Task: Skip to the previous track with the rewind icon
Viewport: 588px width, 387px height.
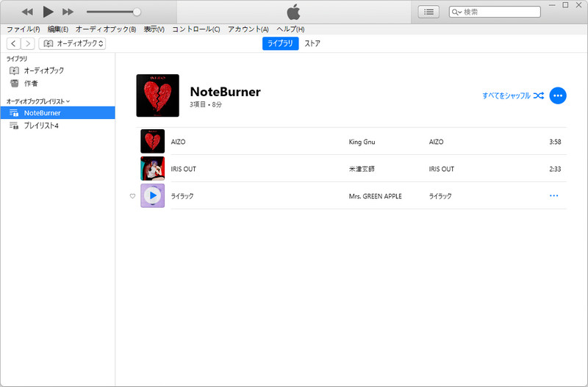Action: 27,12
